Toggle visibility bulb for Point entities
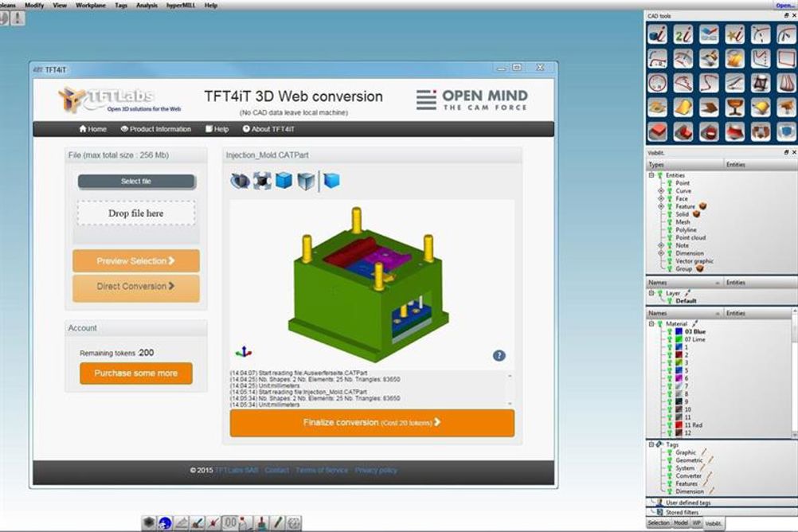 (670, 182)
